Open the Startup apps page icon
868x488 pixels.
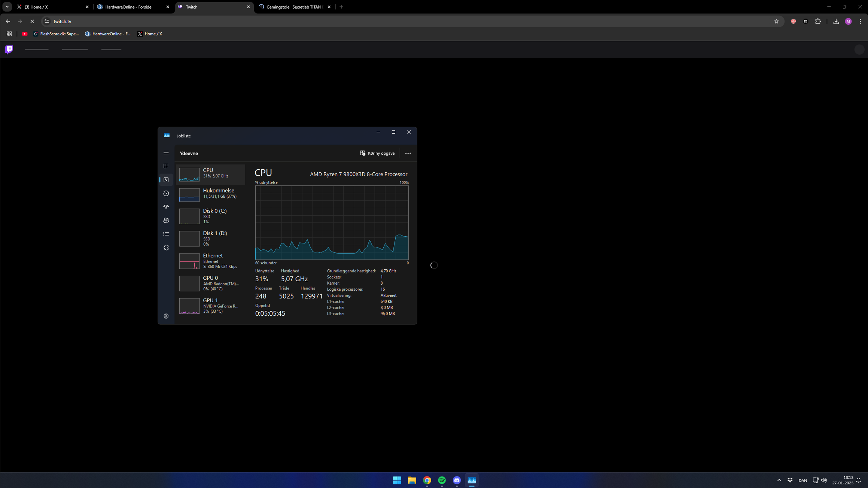click(166, 207)
